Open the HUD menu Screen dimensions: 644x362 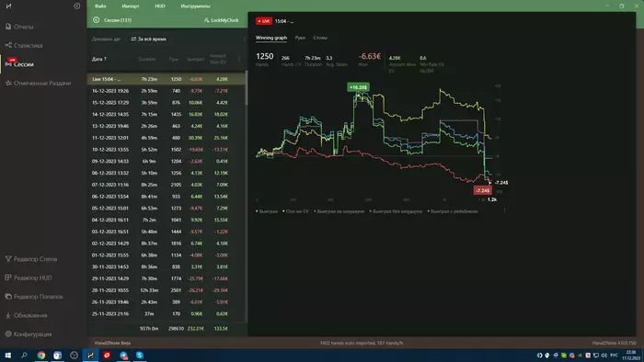tap(160, 6)
